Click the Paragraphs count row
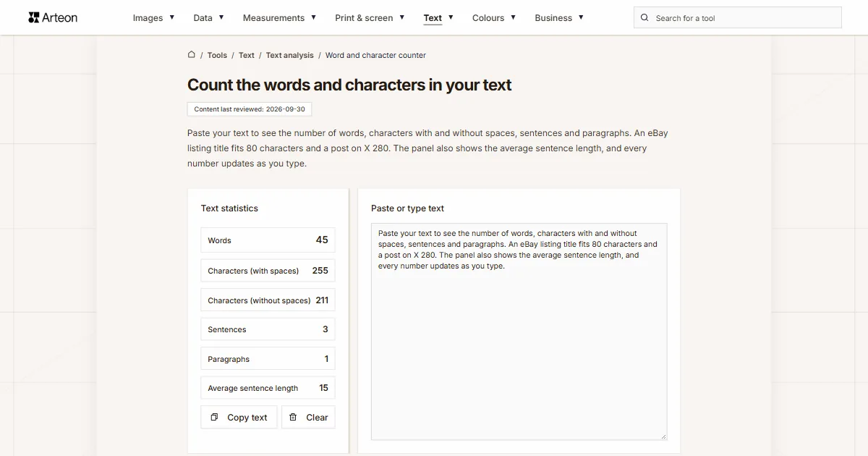 pos(268,359)
